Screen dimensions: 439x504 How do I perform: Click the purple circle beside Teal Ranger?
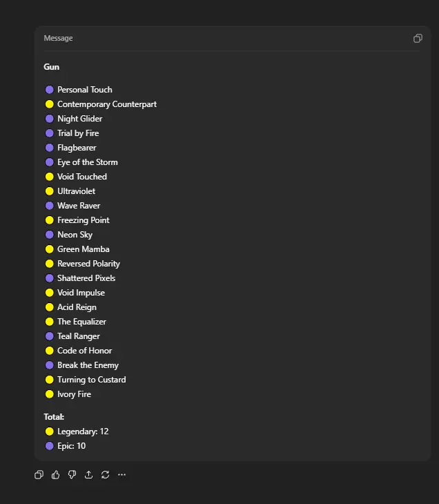click(49, 336)
